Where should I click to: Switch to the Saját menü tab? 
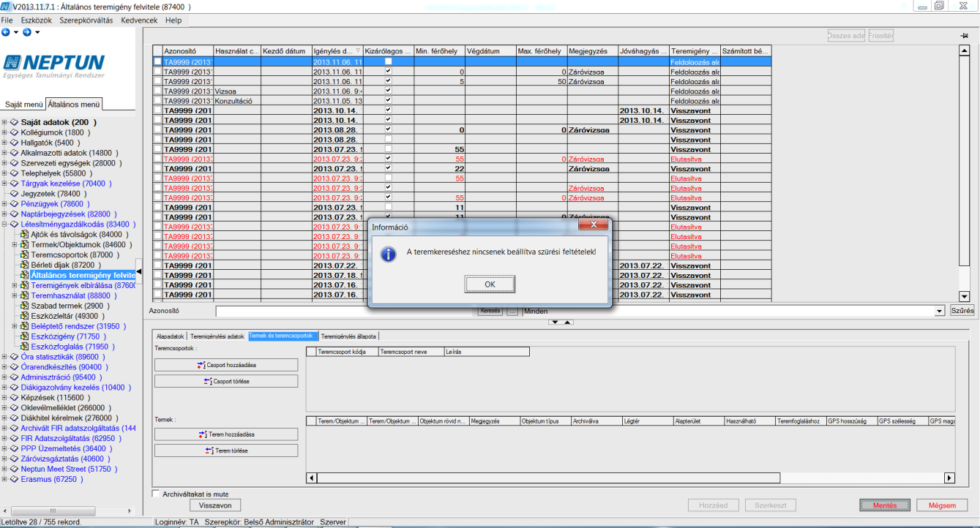coord(23,105)
